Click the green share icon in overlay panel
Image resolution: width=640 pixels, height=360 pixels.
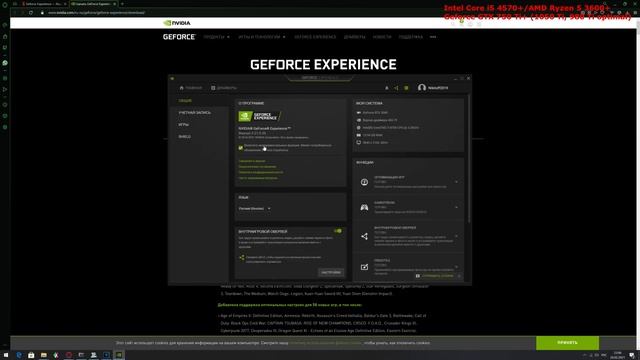242,257
